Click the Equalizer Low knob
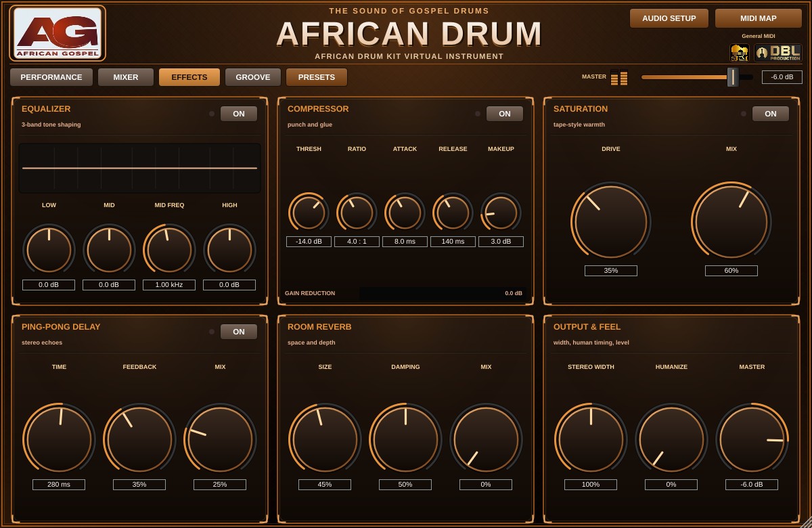812x528 pixels. (x=49, y=250)
